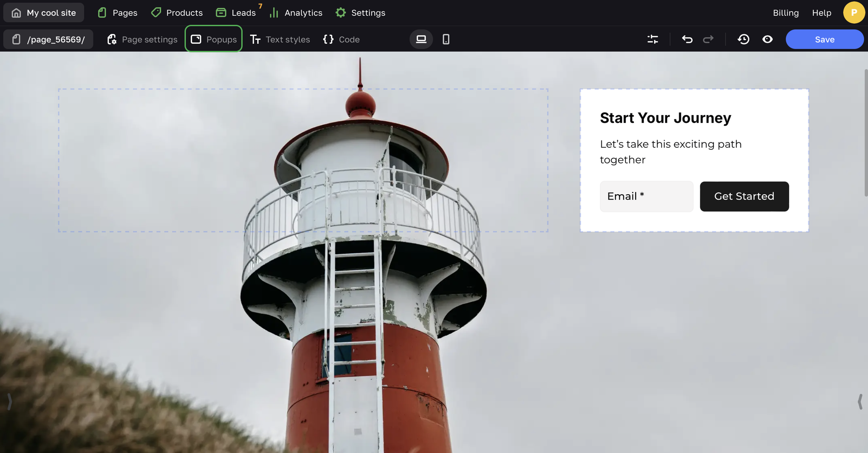Screen dimensions: 868x453
Task: Click the undo arrow icon
Action: pyautogui.click(x=687, y=39)
